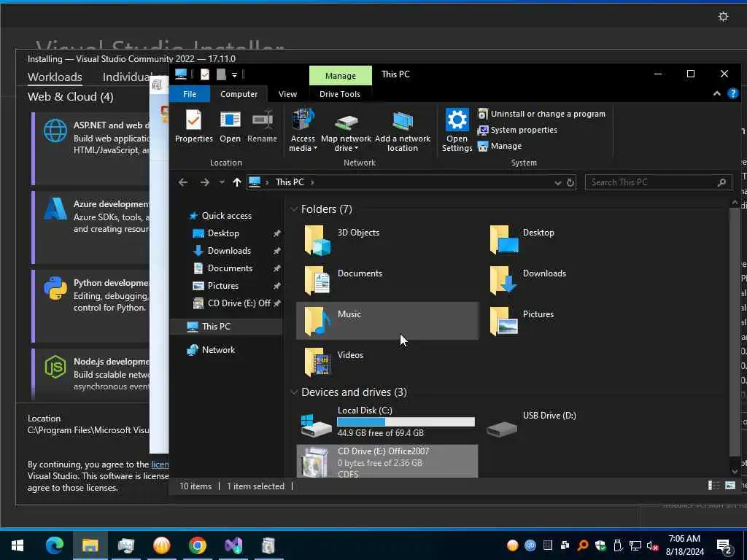Select Local Disk (C:) drive

(x=387, y=422)
